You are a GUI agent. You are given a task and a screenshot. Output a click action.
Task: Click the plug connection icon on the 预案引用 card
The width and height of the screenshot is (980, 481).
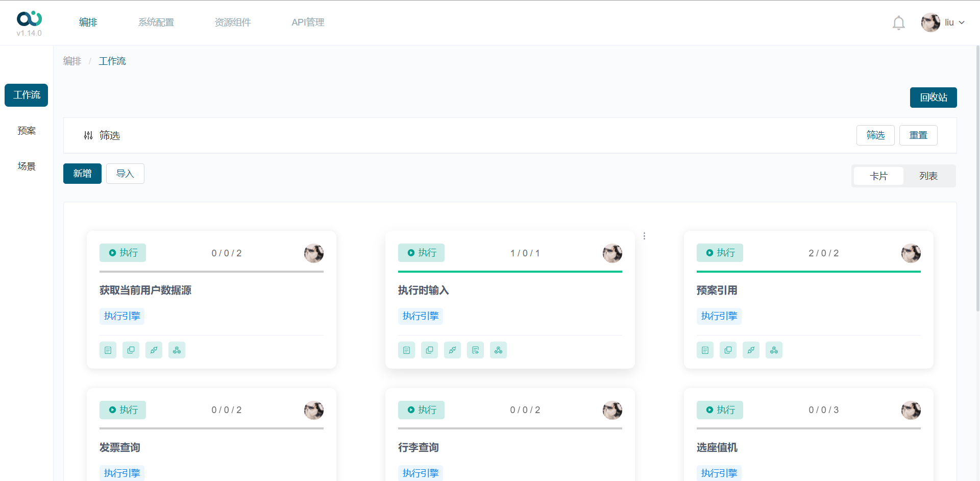tap(751, 350)
